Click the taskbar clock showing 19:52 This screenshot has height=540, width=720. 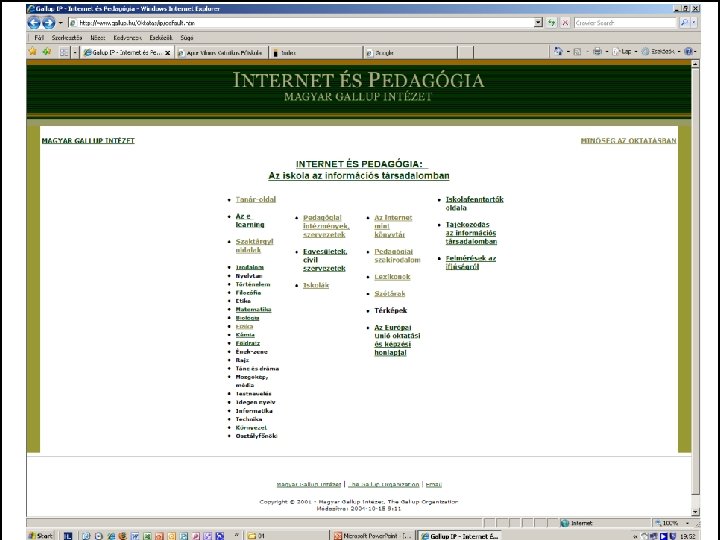pos(687,536)
